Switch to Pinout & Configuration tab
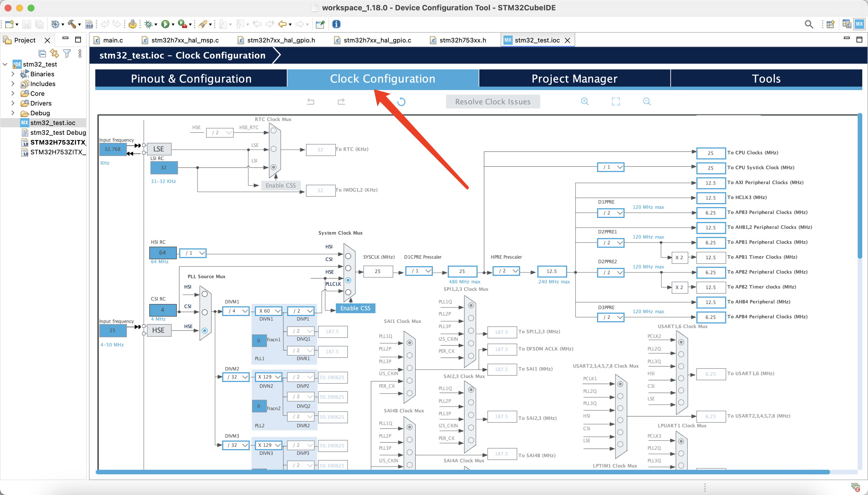 point(191,79)
